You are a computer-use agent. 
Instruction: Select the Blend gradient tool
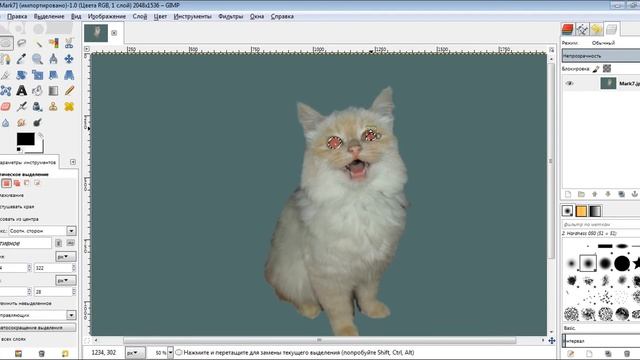point(53,90)
